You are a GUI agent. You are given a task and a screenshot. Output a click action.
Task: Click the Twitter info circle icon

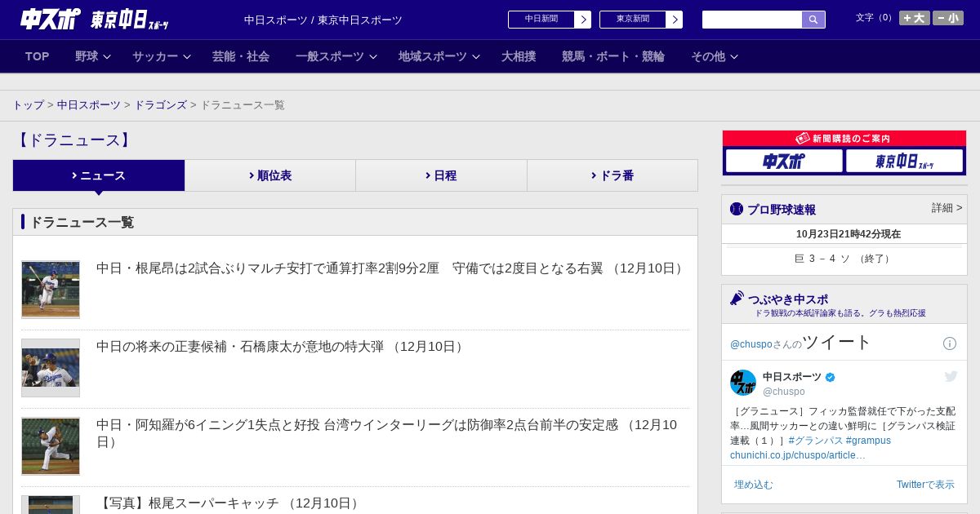point(950,343)
